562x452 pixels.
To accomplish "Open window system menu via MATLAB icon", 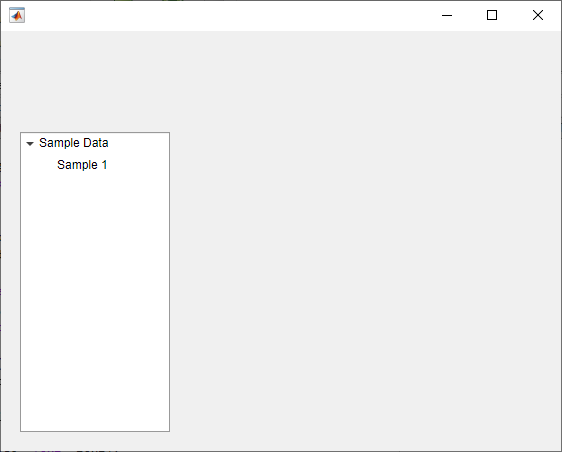I will [x=17, y=15].
